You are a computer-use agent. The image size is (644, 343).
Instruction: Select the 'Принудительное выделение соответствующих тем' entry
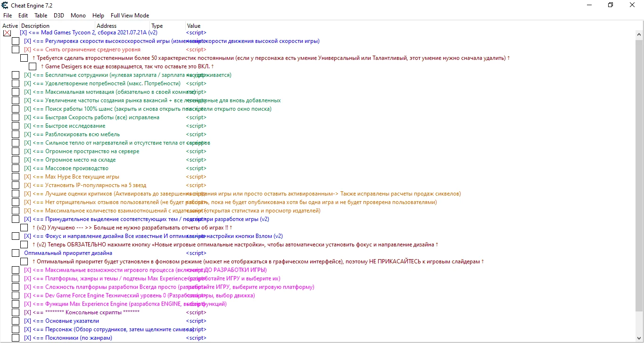coord(147,220)
